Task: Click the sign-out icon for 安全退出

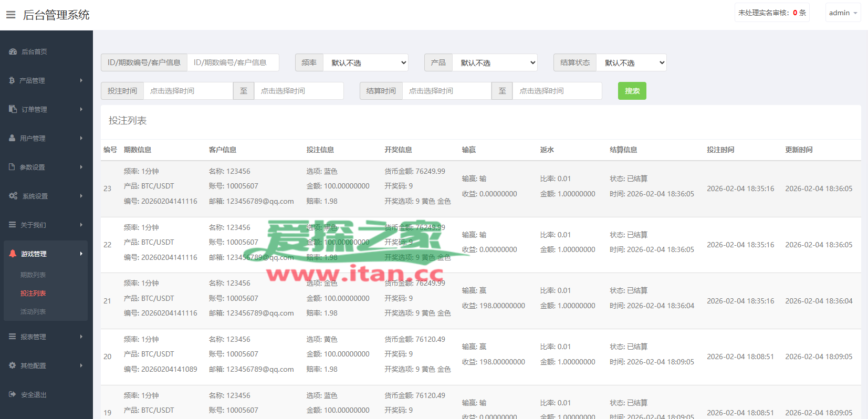Action: [x=13, y=394]
